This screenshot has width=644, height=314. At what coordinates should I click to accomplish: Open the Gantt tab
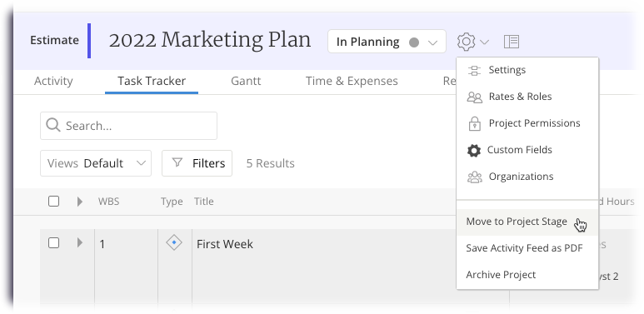[x=246, y=81]
